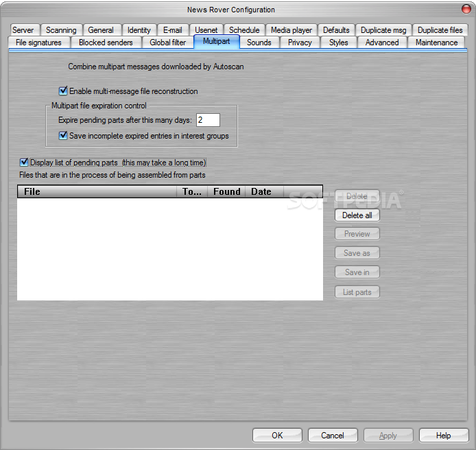Select the Multipart tab
The height and width of the screenshot is (450, 476).
[x=217, y=41]
